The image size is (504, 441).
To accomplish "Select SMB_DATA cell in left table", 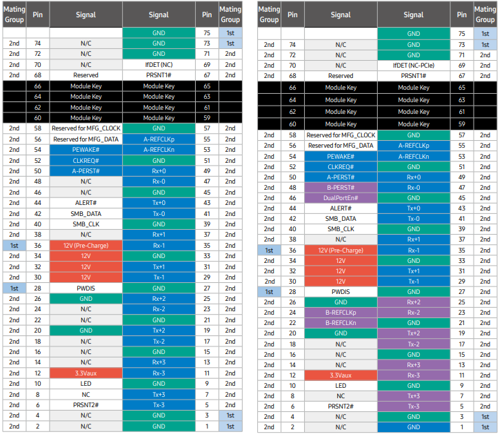I will point(85,213).
